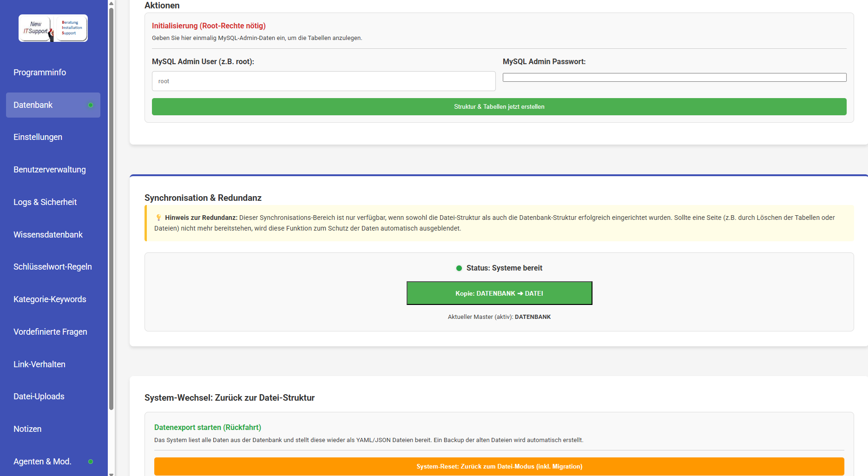Start copy DATENBANK to DATEI
Screen dimensions: 868x476
[499, 293]
